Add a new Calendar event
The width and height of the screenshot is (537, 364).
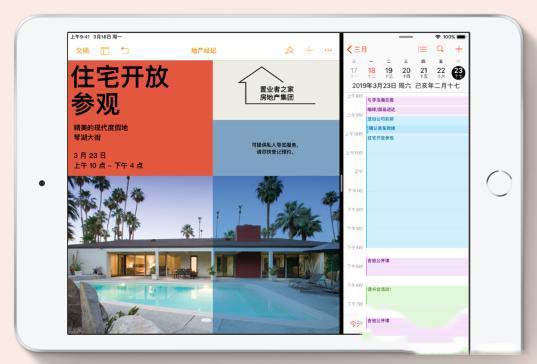(x=459, y=49)
